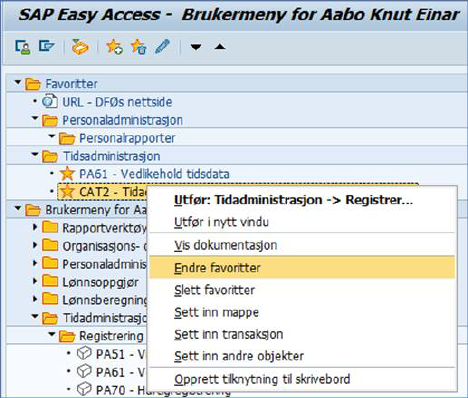468x398 pixels.
Task: Click the Lønnsoppgjør folder icon
Action: (x=50, y=281)
